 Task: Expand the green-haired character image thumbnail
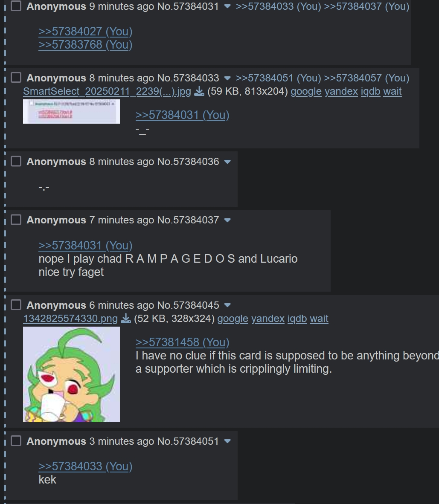coord(71,374)
